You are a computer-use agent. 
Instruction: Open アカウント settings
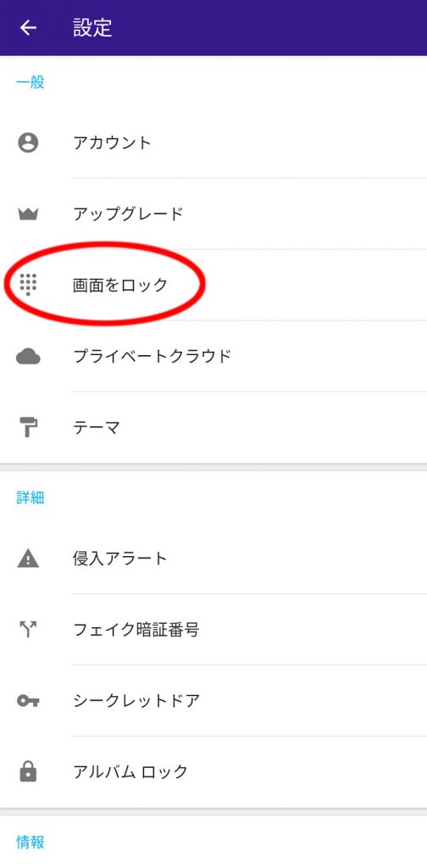(x=213, y=142)
